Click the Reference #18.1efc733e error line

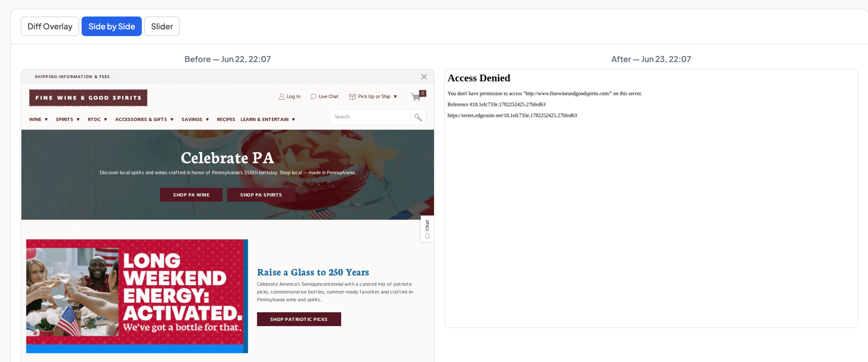tap(496, 105)
